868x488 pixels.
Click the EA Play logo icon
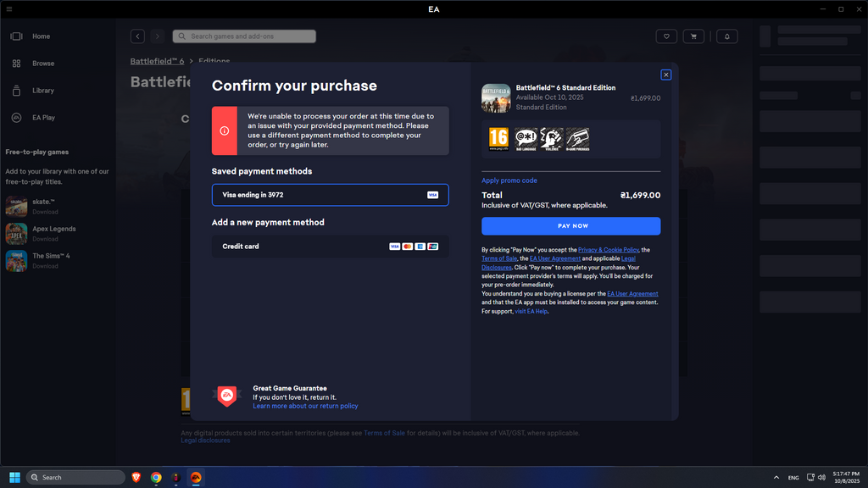click(x=17, y=118)
